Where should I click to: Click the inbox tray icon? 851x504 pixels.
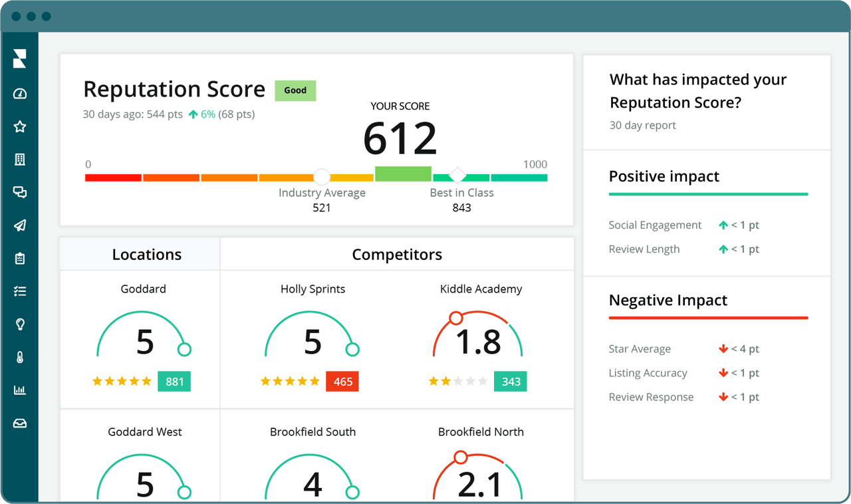point(19,424)
